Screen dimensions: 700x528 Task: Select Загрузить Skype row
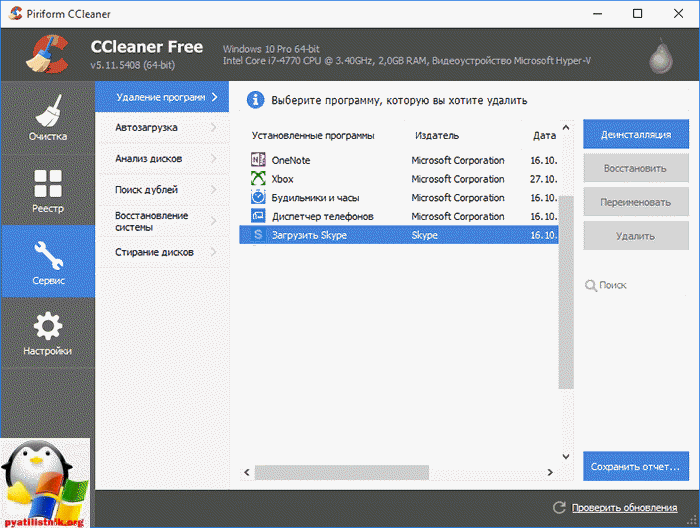tap(399, 235)
